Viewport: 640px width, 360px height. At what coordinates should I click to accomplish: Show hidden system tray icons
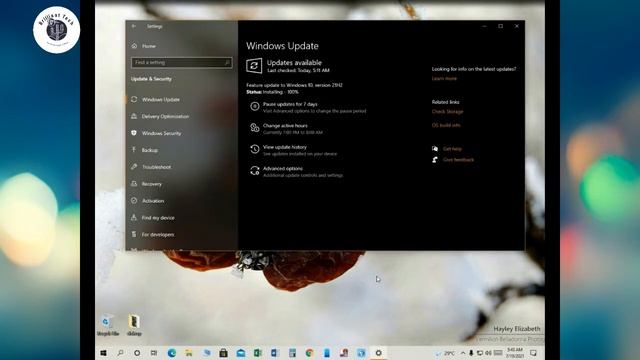click(x=463, y=353)
